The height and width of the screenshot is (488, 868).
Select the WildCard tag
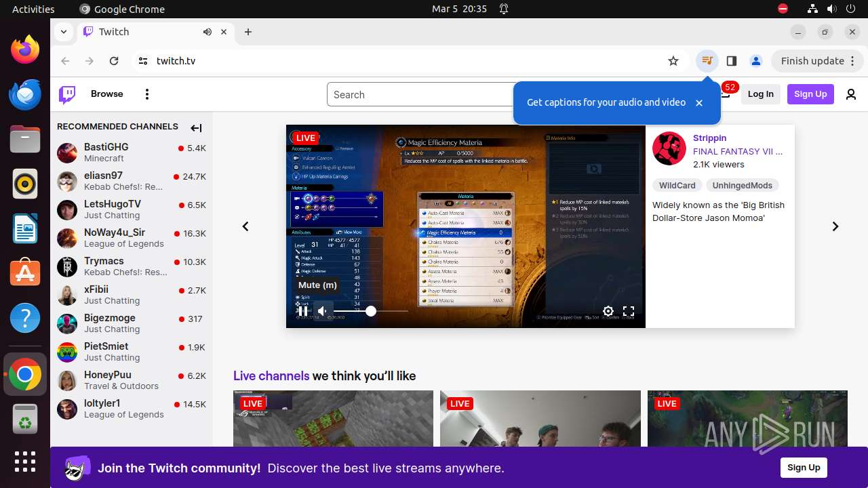677,185
